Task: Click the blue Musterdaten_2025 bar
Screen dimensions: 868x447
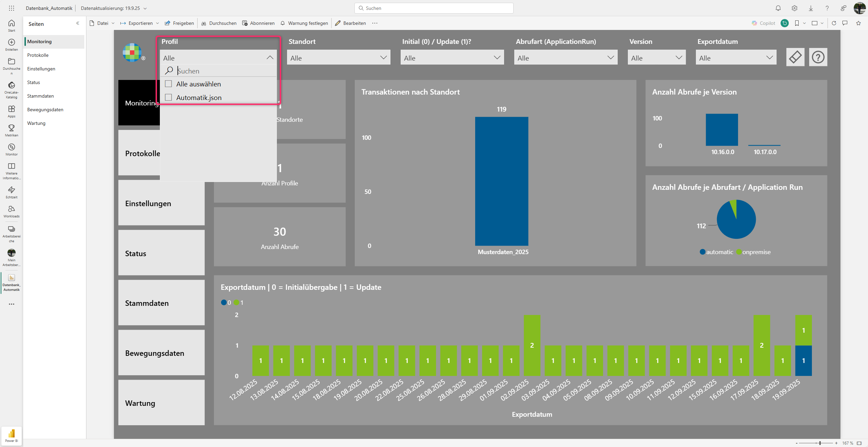Action: [501, 181]
